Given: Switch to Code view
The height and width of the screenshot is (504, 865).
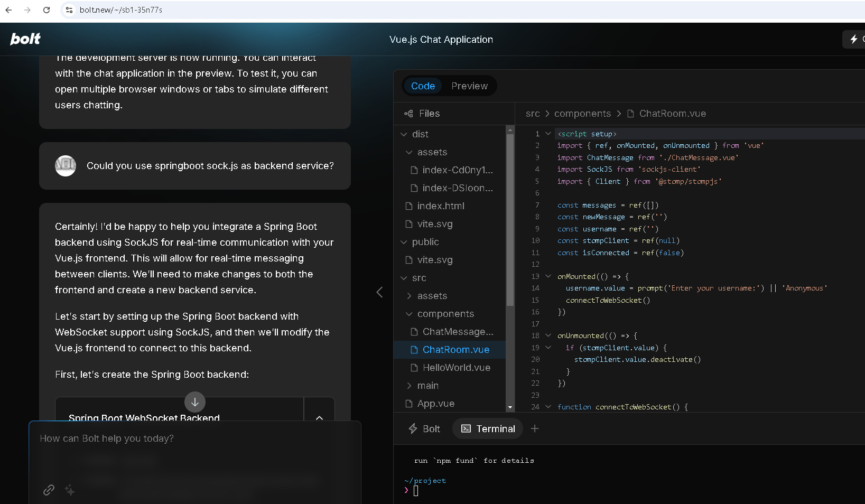Looking at the screenshot, I should click(423, 86).
